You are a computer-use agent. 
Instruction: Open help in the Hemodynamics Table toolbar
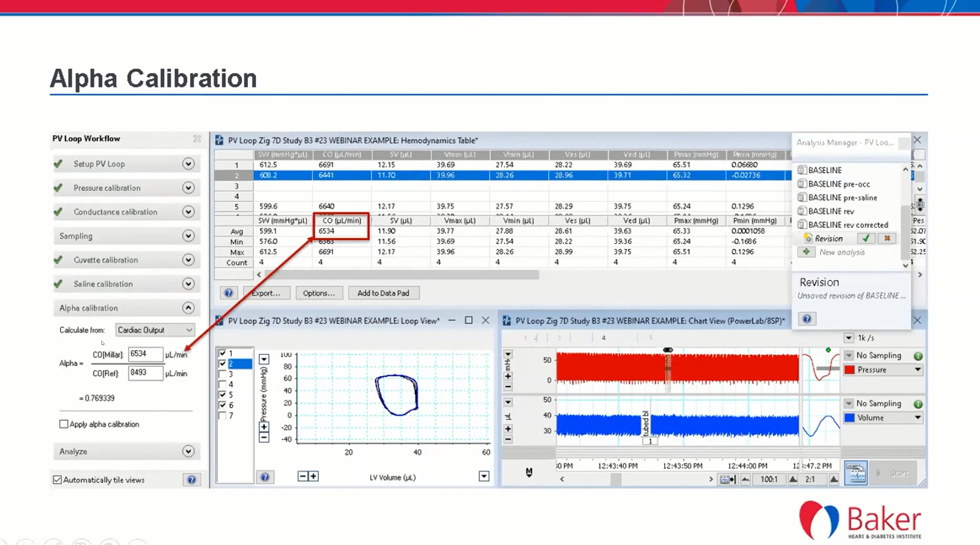pyautogui.click(x=229, y=293)
